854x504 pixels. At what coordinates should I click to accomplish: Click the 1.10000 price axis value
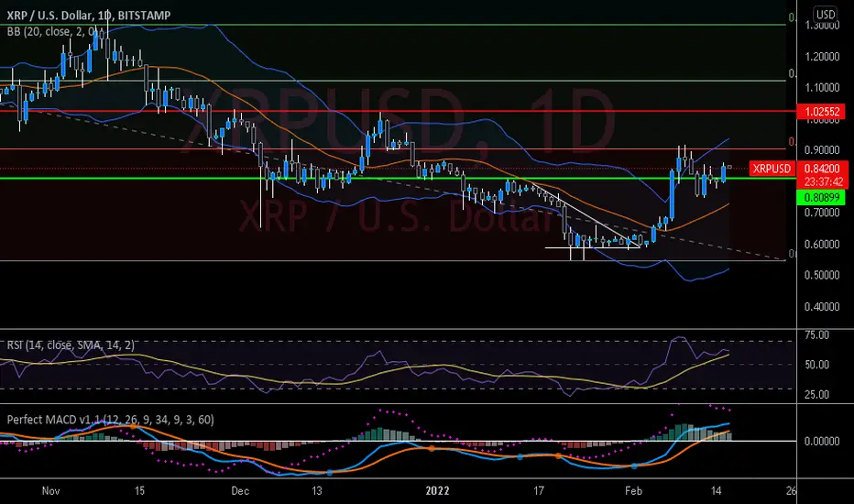point(822,87)
